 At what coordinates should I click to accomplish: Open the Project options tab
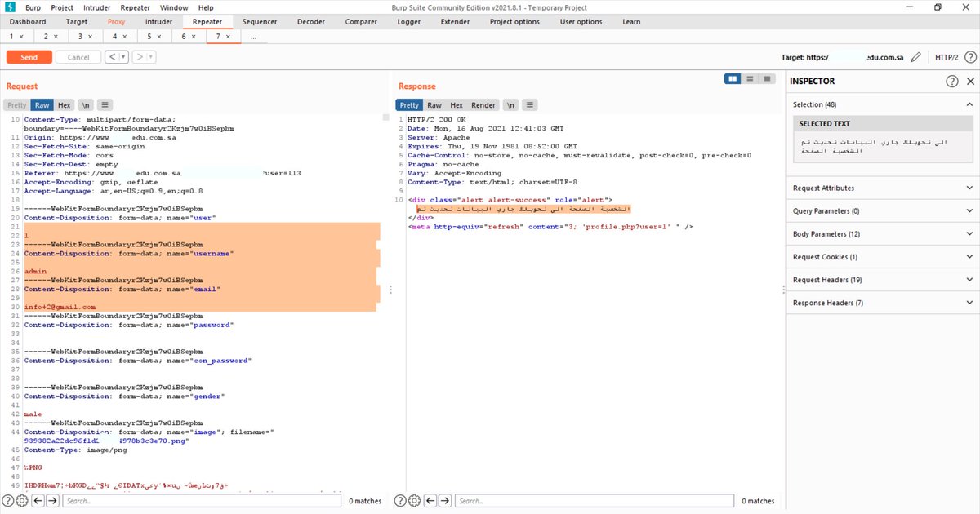point(514,22)
